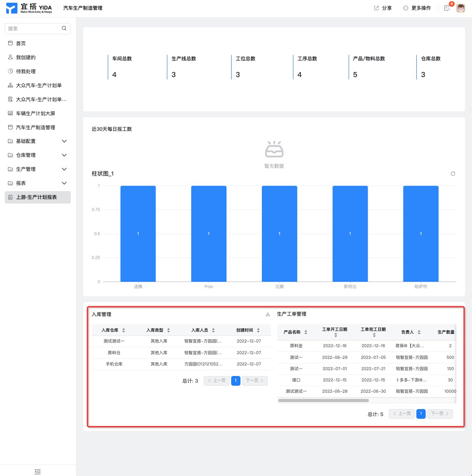Open the 更多操作 menu
The height and width of the screenshot is (476, 472).
click(417, 8)
